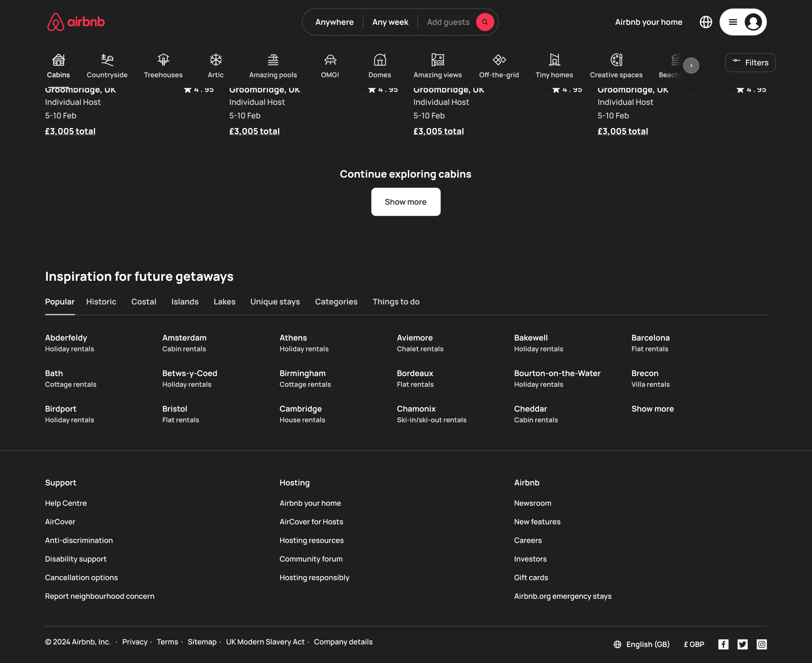
Task: Switch to the Unique stays tab
Action: pos(275,302)
